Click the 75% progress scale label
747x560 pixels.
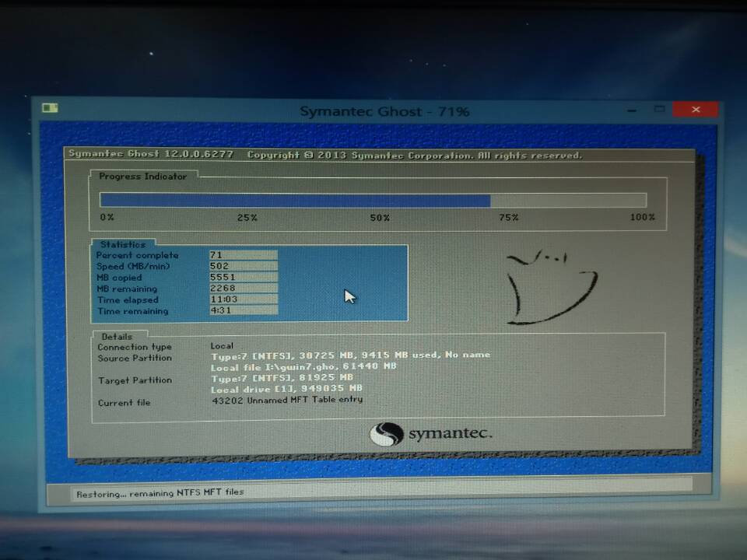click(509, 218)
